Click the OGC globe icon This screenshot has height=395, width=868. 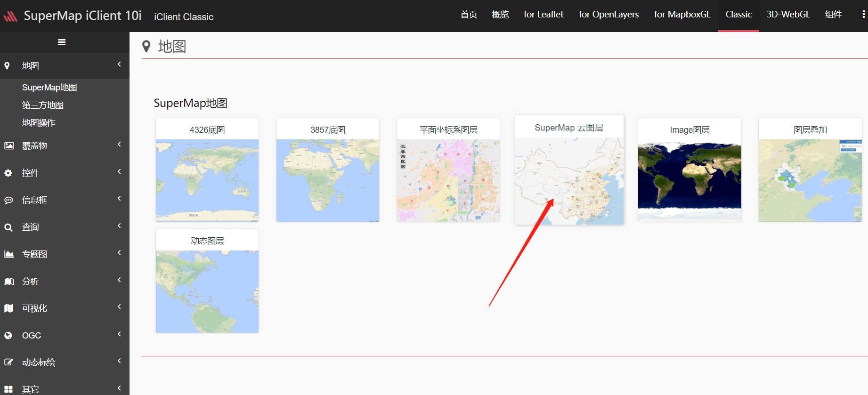(8, 336)
